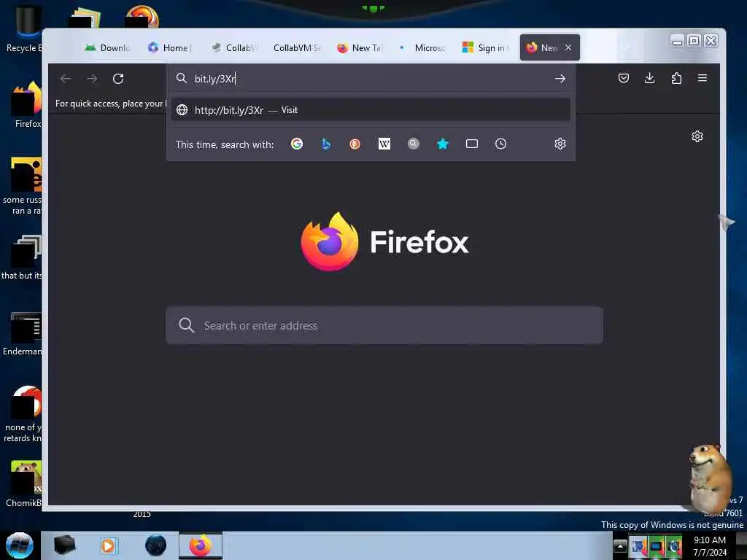Image resolution: width=747 pixels, height=560 pixels.
Task: Select the ChomikBox desktop icon
Action: (x=24, y=484)
